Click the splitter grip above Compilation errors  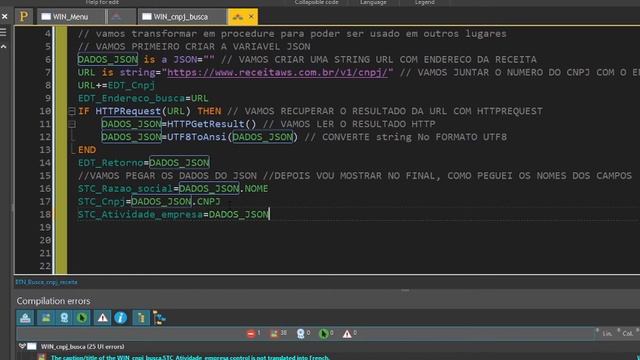click(x=405, y=290)
